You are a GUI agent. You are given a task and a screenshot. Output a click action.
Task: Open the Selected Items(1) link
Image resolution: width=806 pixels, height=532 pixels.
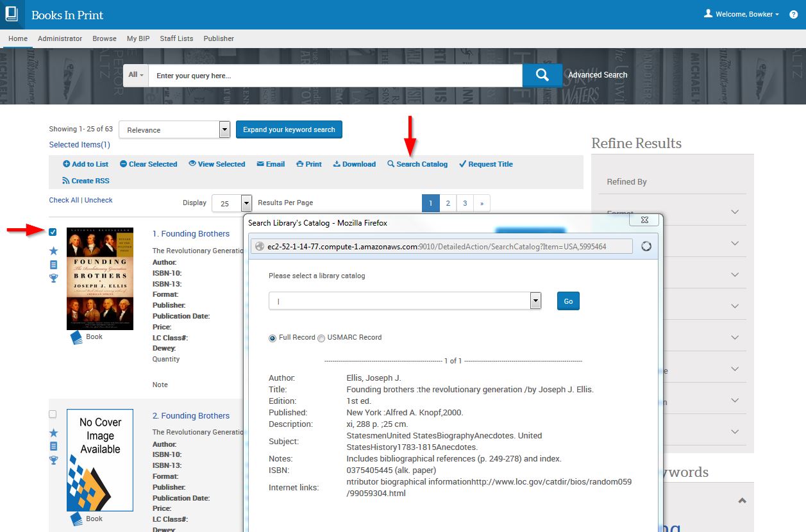pos(80,145)
